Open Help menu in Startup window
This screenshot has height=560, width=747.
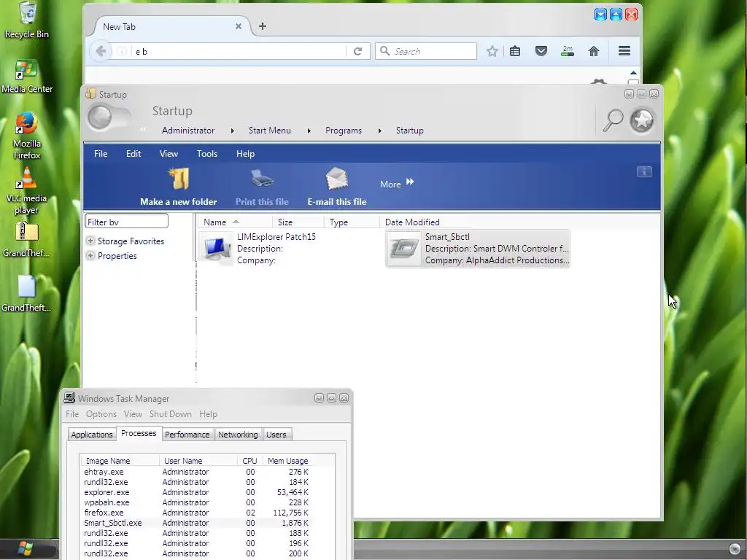(245, 154)
